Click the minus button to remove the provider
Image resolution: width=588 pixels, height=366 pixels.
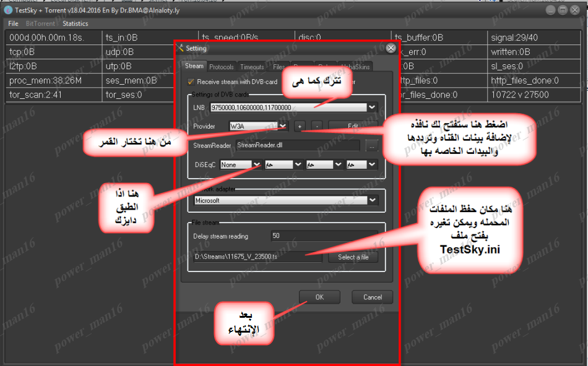316,126
